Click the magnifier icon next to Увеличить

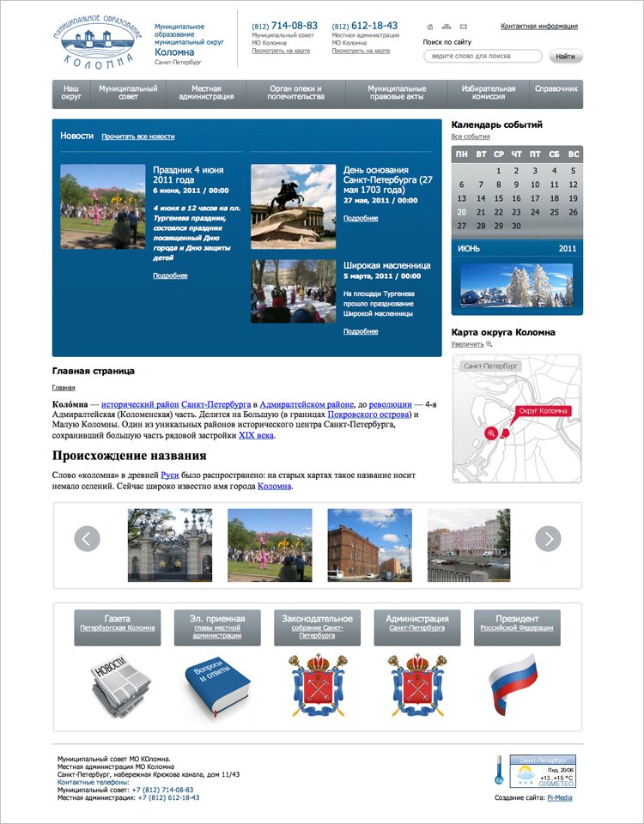pyautogui.click(x=489, y=344)
